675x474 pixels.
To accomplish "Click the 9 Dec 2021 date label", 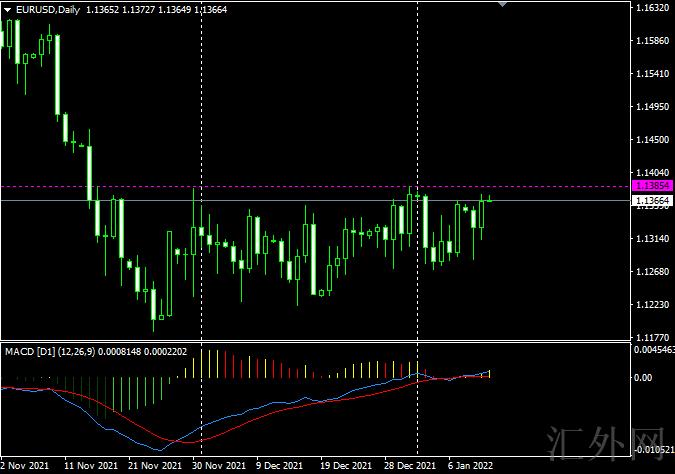I will pyautogui.click(x=282, y=466).
